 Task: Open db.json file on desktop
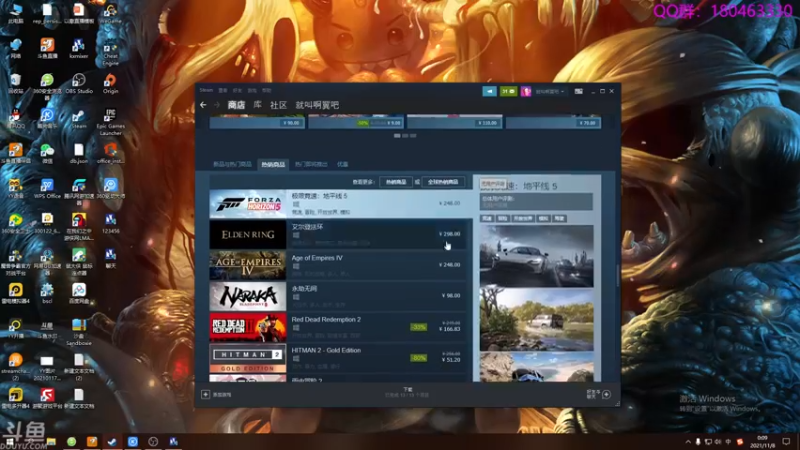79,154
